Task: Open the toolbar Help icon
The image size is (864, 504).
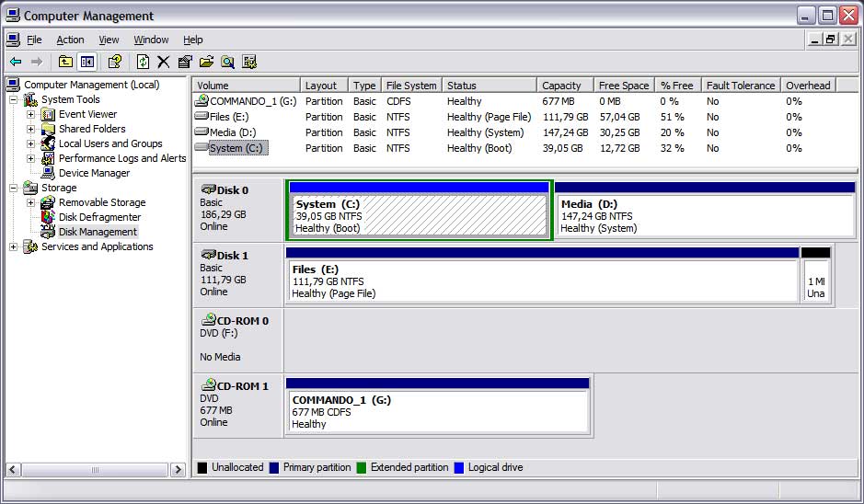Action: [115, 62]
